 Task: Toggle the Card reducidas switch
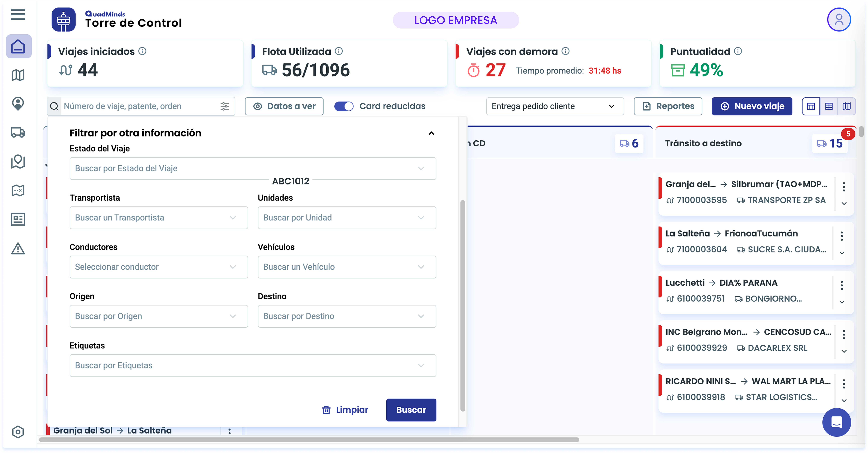click(x=344, y=106)
